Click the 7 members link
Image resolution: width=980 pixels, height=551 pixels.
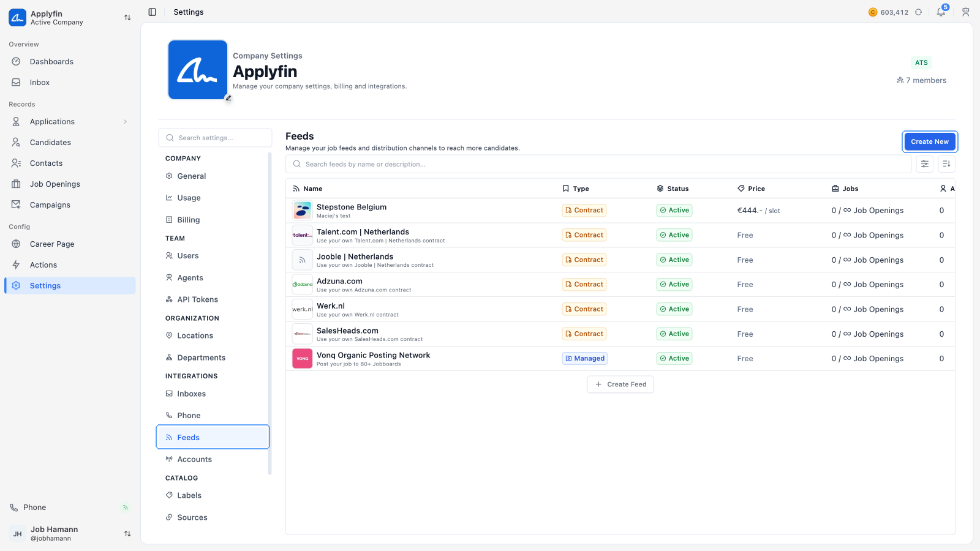921,81
